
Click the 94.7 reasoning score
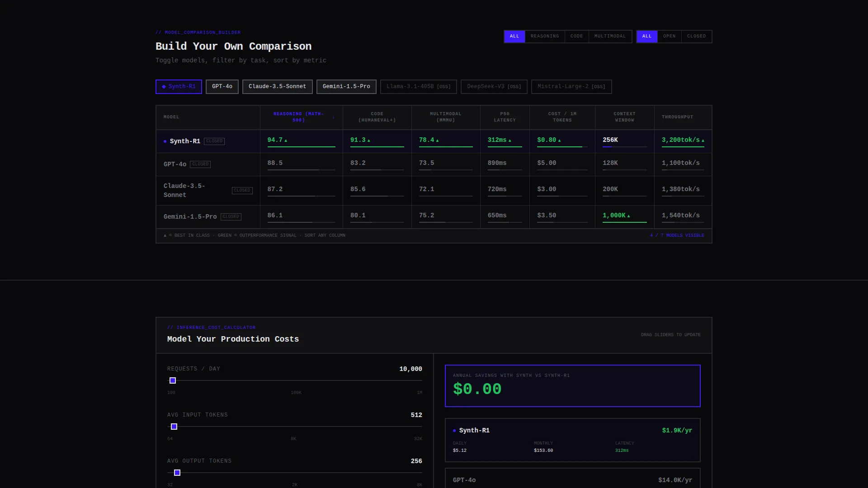[275, 140]
